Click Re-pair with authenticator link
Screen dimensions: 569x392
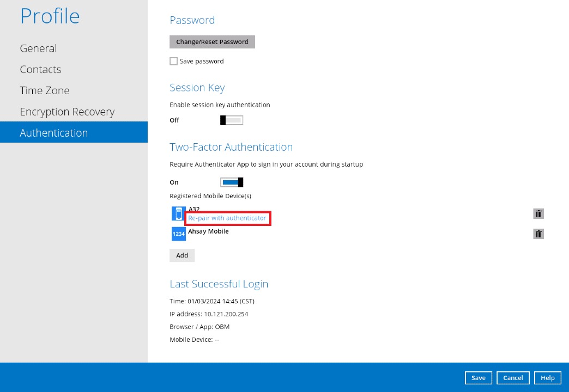227,218
